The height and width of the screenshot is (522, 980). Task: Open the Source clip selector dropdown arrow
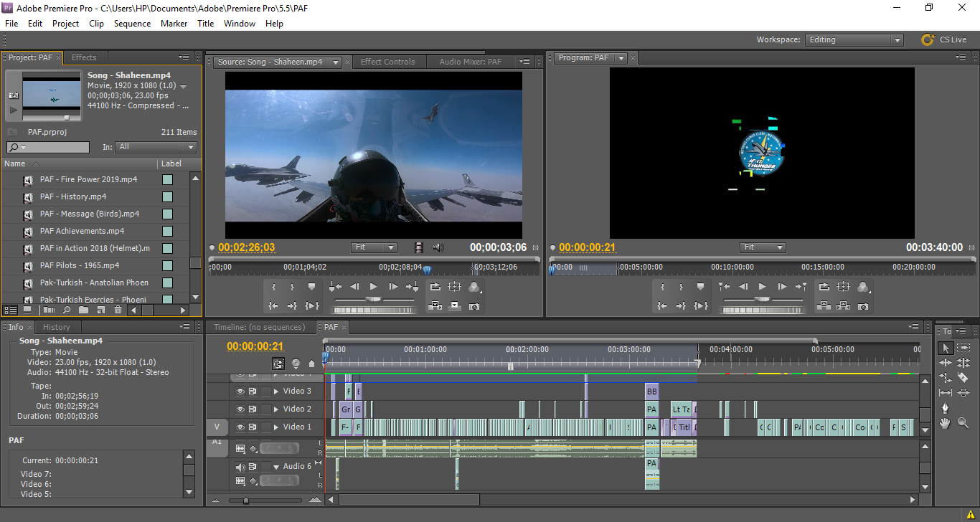(x=334, y=62)
